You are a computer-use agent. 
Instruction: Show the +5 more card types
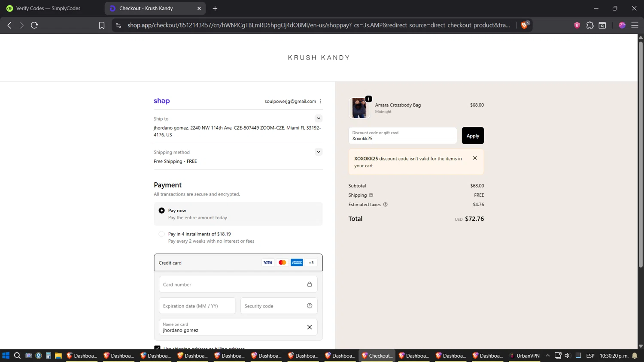pos(311,262)
